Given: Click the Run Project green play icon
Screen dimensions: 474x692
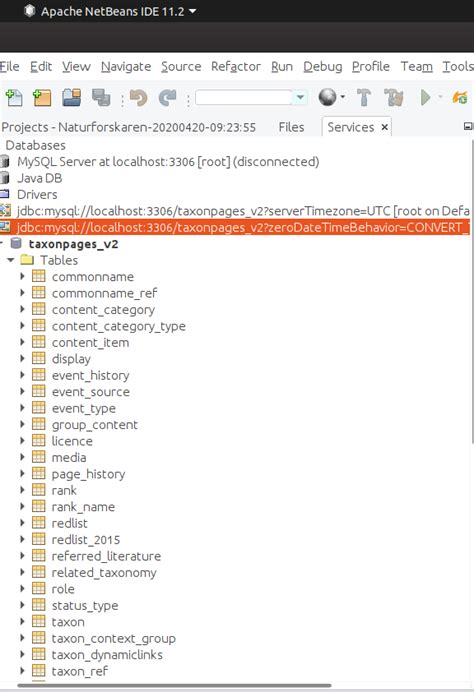Looking at the screenshot, I should click(425, 98).
